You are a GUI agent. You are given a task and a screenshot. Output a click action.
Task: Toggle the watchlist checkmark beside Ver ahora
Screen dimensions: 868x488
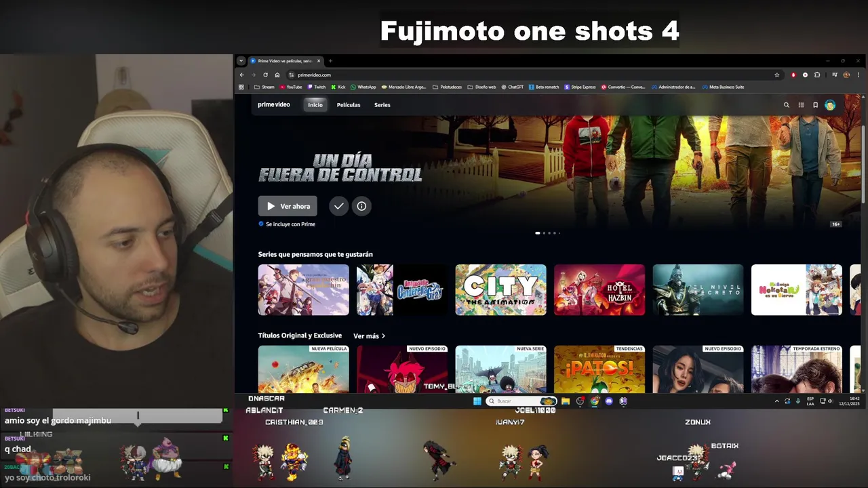point(338,206)
